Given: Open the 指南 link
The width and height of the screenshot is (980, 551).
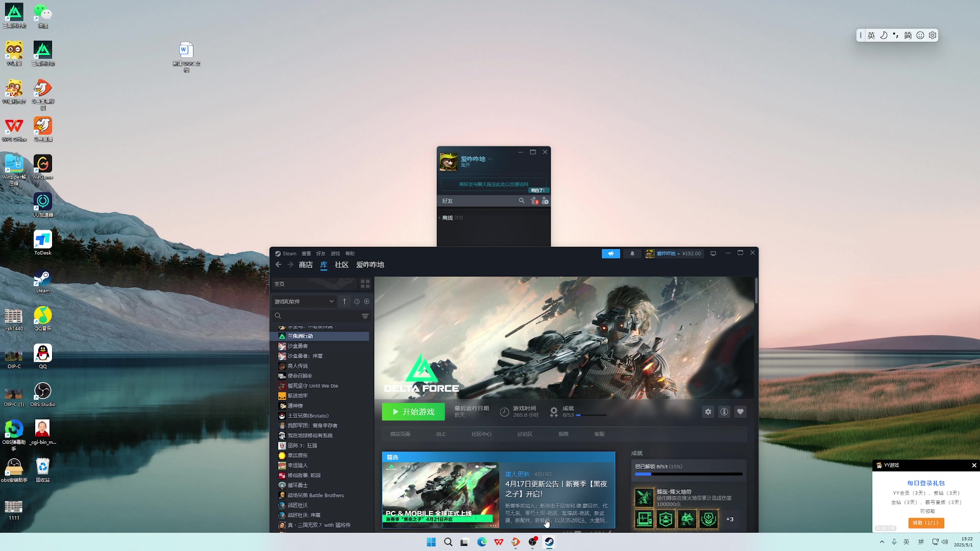Looking at the screenshot, I should click(563, 434).
